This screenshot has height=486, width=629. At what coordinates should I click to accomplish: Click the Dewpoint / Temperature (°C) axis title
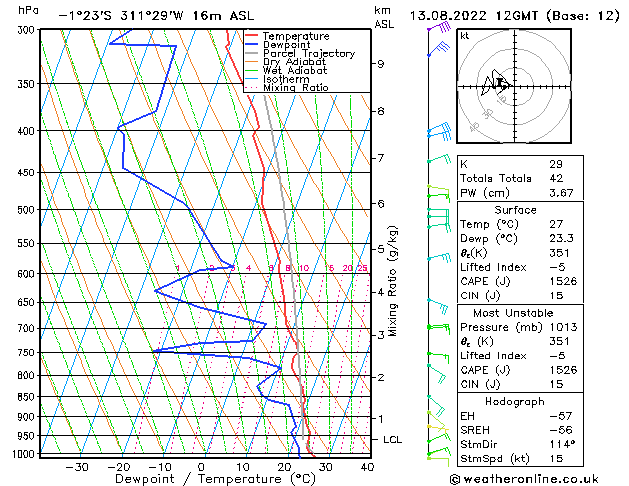tap(215, 479)
